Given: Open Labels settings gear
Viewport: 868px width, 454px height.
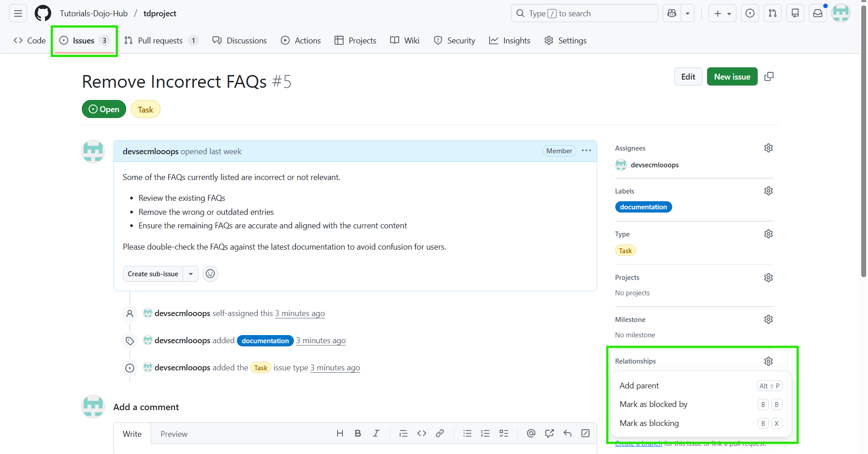Looking at the screenshot, I should (769, 190).
